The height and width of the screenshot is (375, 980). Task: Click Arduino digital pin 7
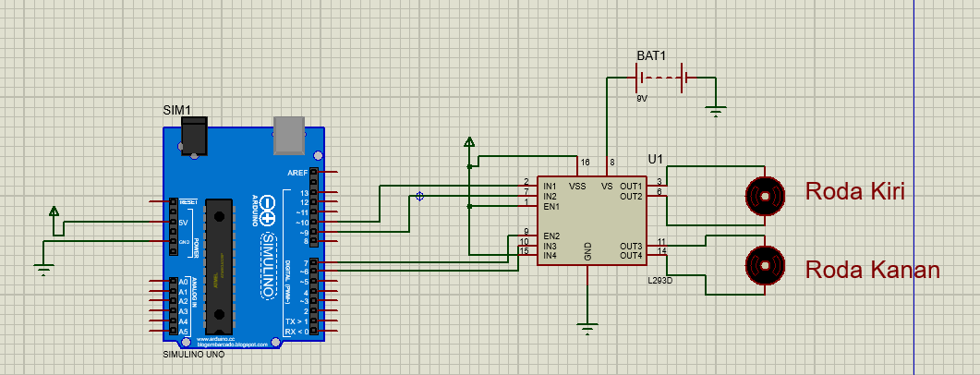(x=313, y=262)
